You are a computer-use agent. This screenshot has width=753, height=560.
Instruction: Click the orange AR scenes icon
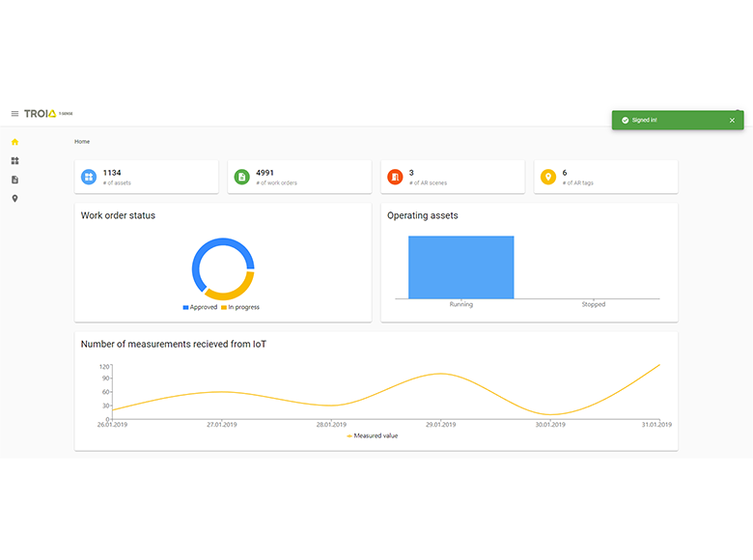(x=395, y=178)
